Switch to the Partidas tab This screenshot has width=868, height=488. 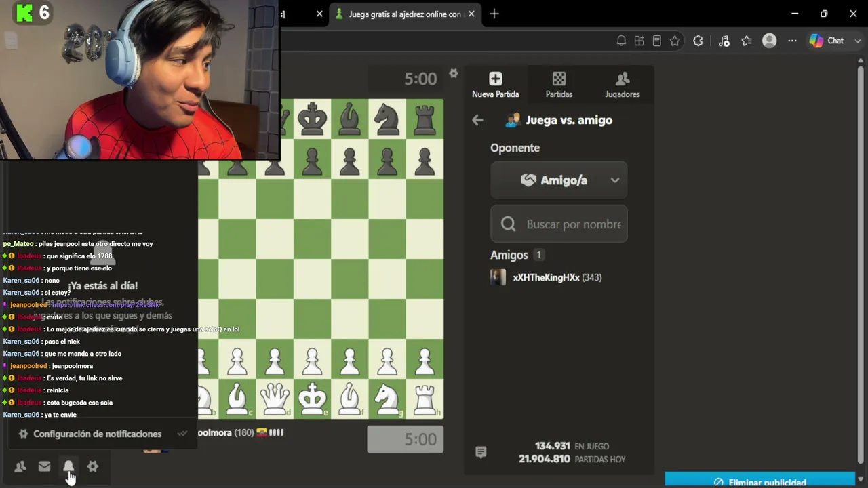559,85
